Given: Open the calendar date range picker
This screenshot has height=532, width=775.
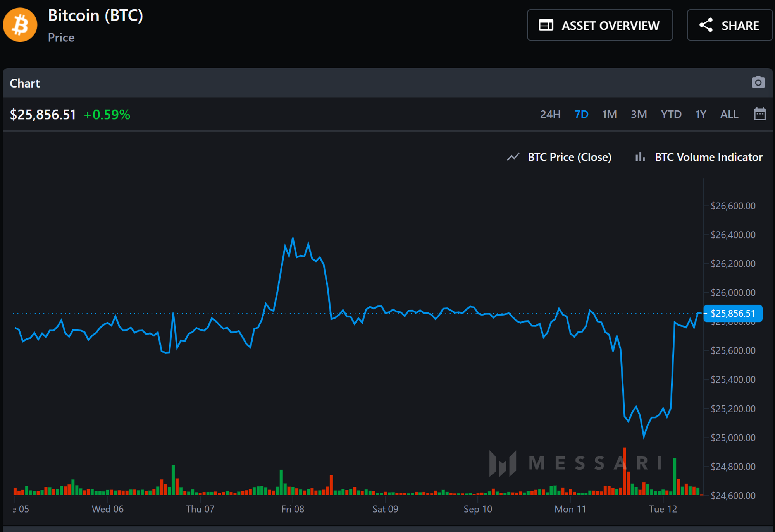Looking at the screenshot, I should click(x=759, y=114).
